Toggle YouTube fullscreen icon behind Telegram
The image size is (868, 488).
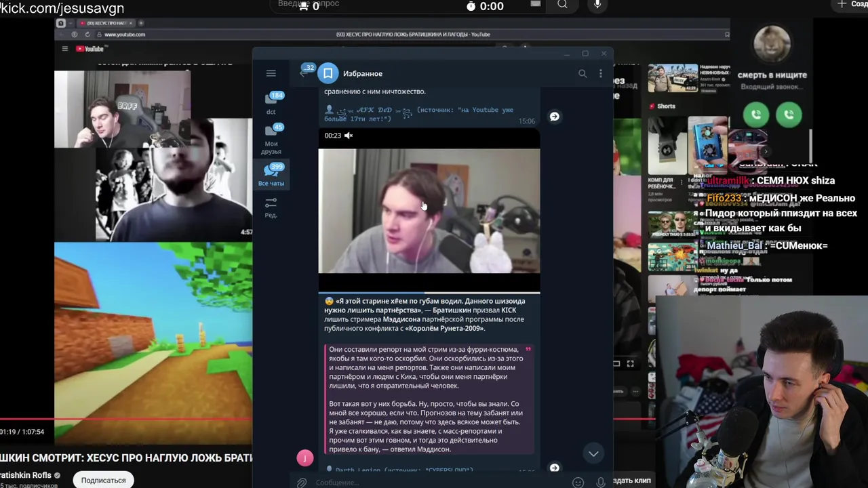[630, 364]
